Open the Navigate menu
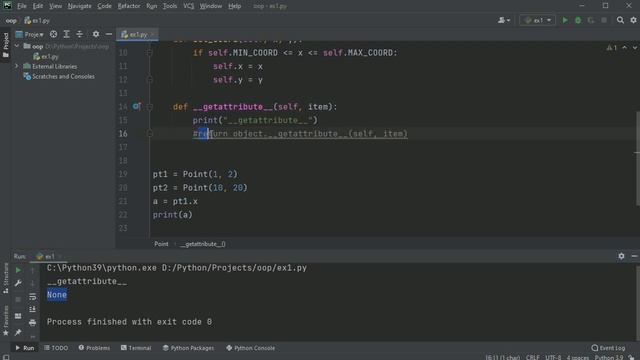 [80, 6]
